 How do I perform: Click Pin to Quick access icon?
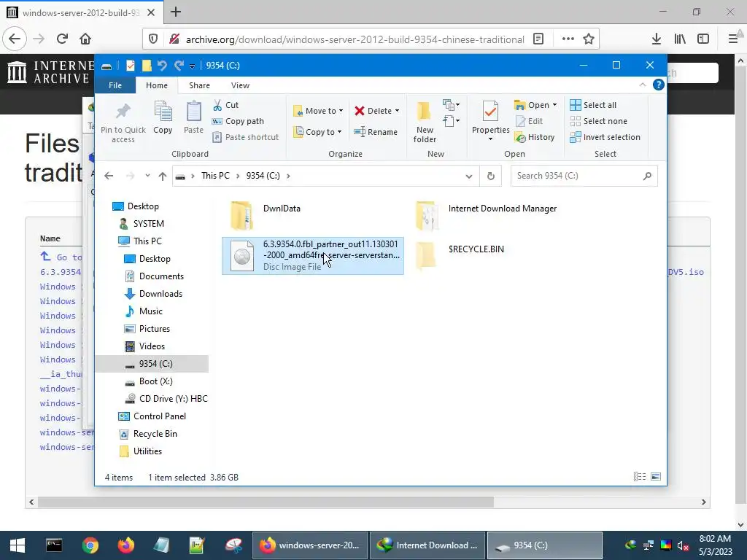(x=123, y=122)
